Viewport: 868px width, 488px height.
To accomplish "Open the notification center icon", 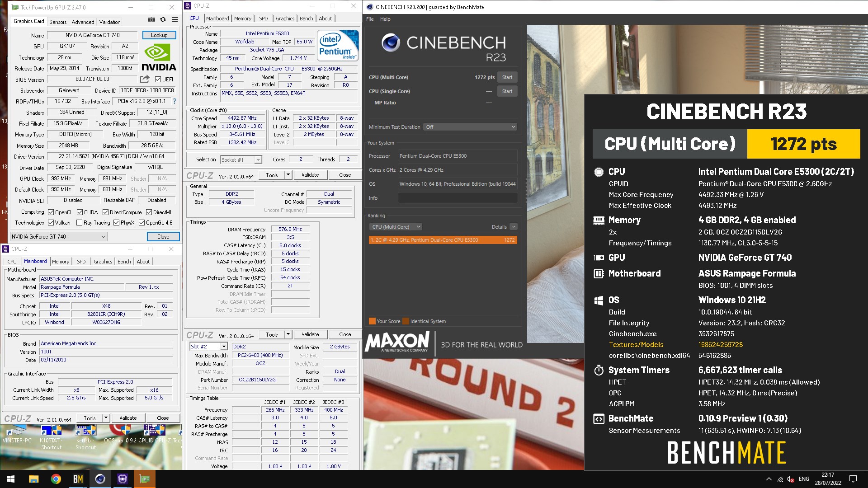I will point(853,479).
